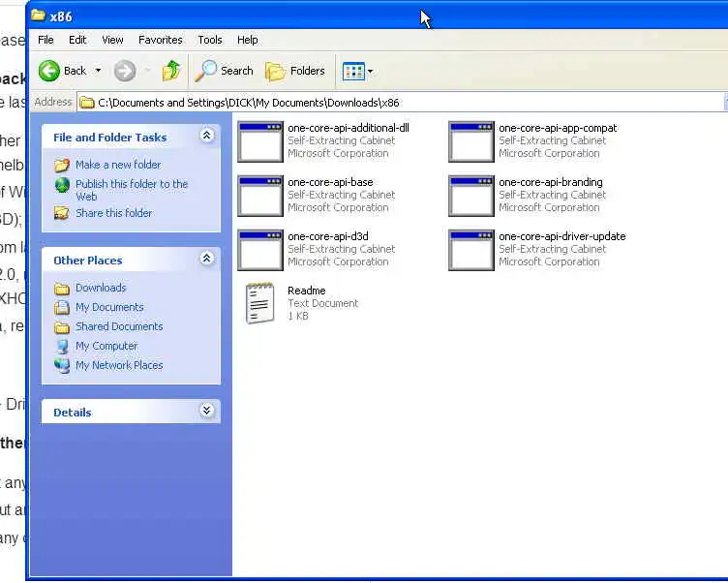Viewport: 728px width, 583px height.
Task: Open My Network Places link
Action: coord(119,366)
